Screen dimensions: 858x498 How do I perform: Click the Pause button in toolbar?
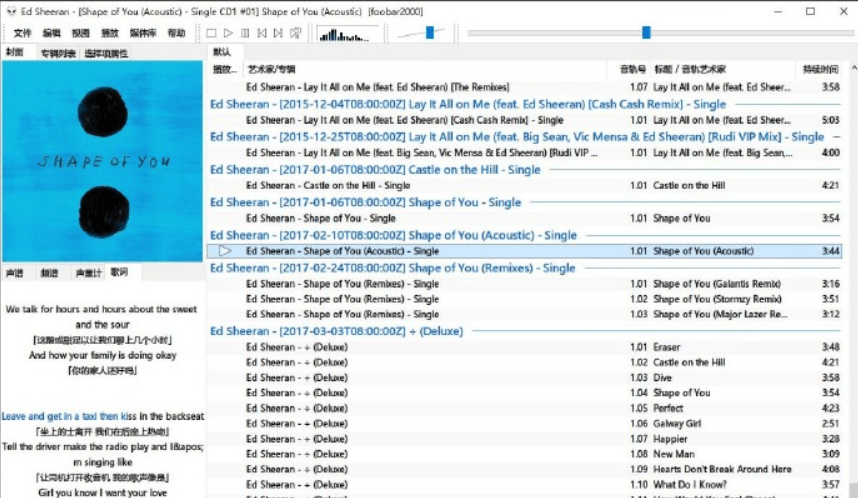pyautogui.click(x=245, y=33)
